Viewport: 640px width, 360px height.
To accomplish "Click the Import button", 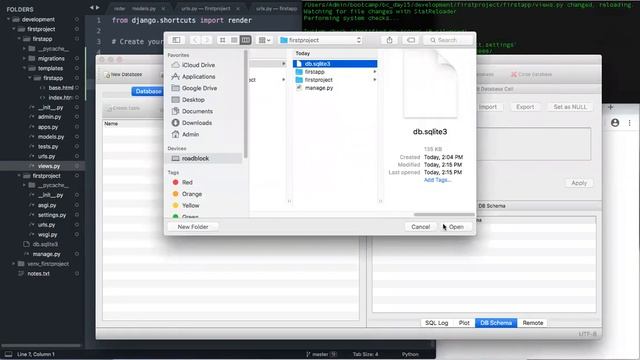I will click(488, 107).
